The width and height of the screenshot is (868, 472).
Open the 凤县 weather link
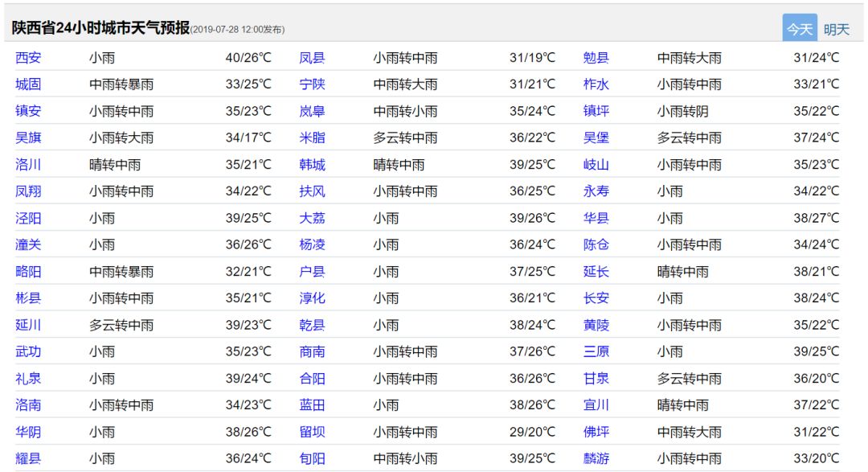coord(312,58)
